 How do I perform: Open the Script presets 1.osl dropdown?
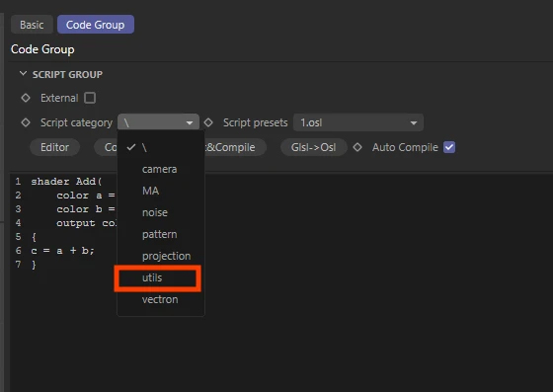point(357,122)
